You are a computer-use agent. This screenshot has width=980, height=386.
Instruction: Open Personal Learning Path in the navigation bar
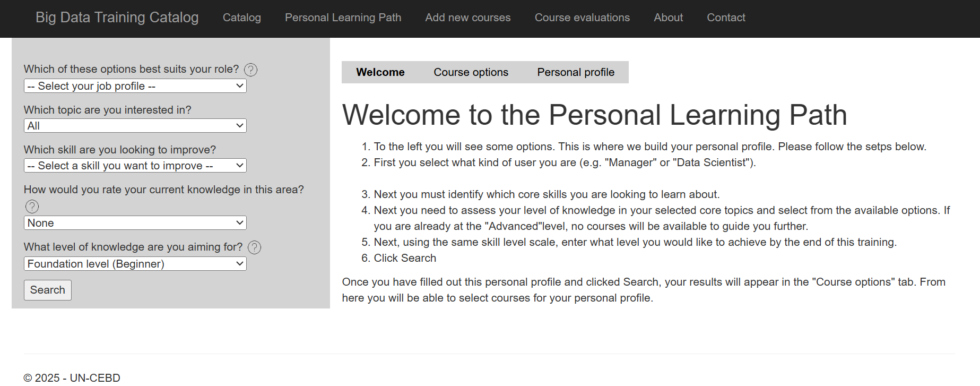343,18
